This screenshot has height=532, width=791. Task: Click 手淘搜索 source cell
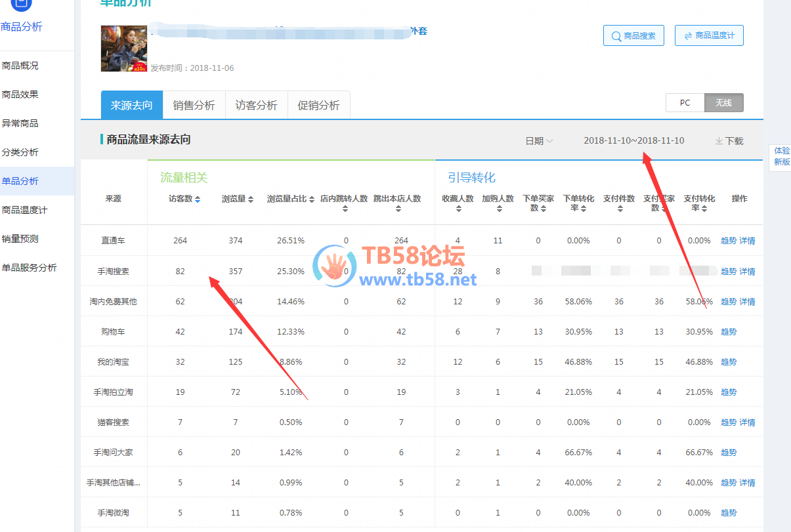(x=114, y=271)
